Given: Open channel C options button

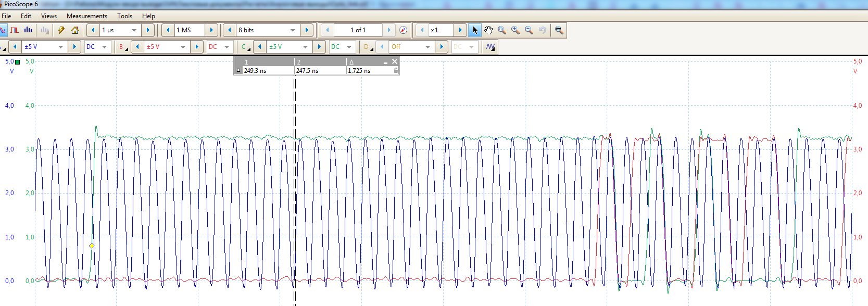Looking at the screenshot, I should pyautogui.click(x=245, y=47).
